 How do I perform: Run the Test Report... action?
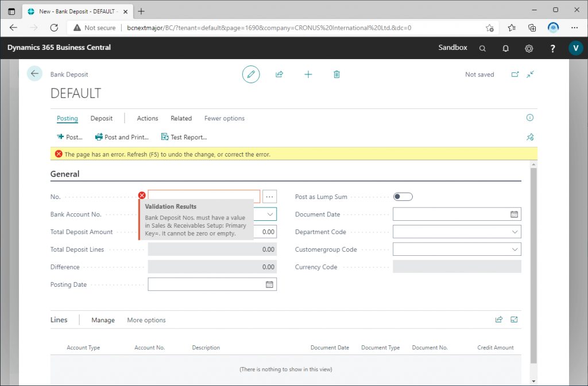(184, 137)
